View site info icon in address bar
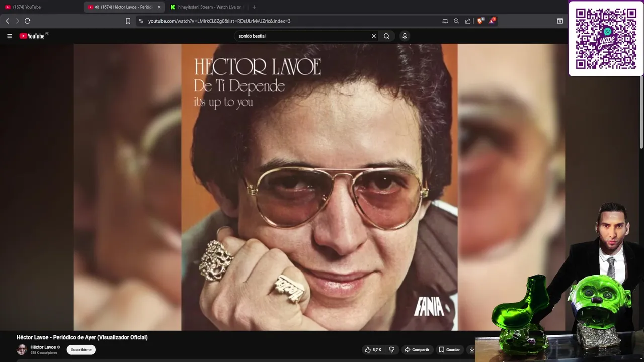644x362 pixels. pyautogui.click(x=141, y=21)
